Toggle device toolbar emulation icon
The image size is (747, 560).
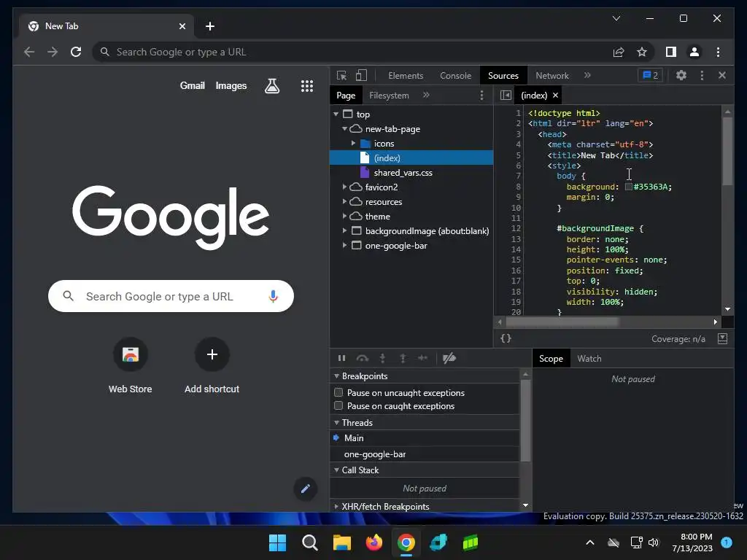pos(362,75)
